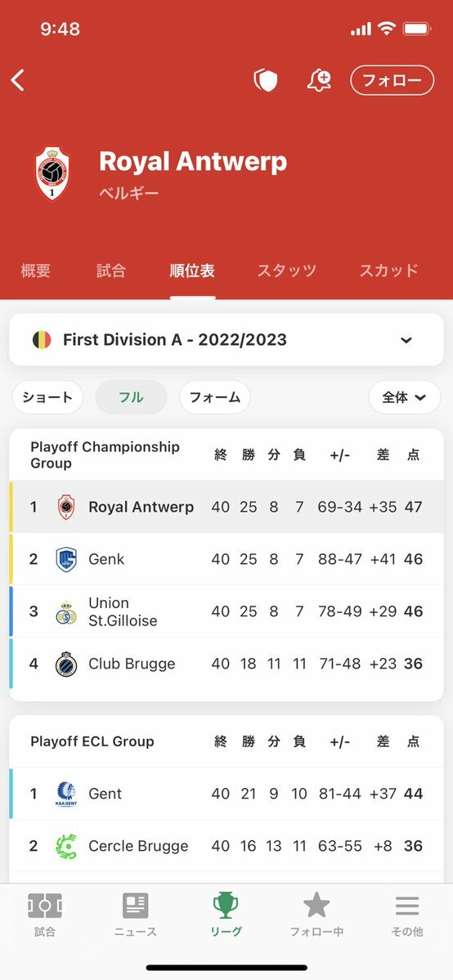The image size is (453, 980).
Task: Open the ニュース bottom navigation icon
Action: tap(136, 906)
